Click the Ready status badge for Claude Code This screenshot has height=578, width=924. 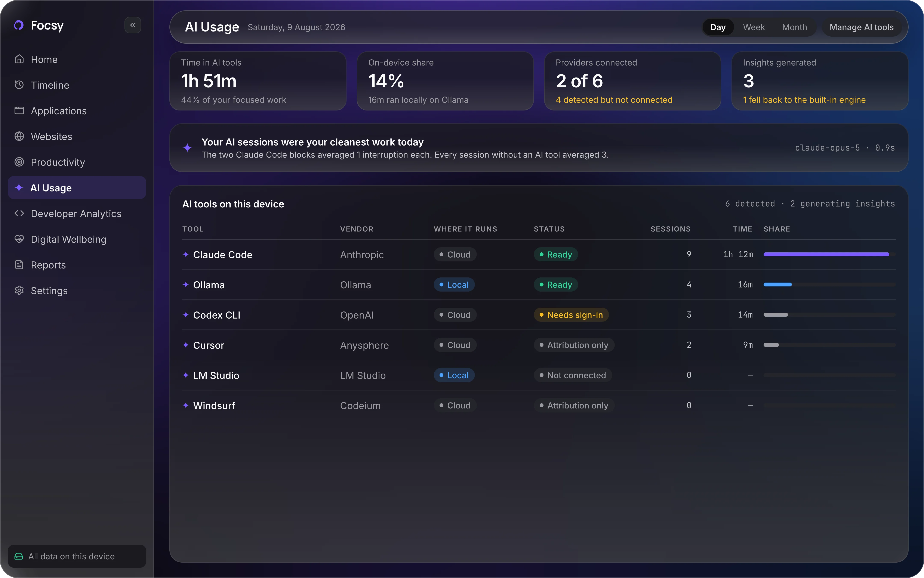(556, 254)
